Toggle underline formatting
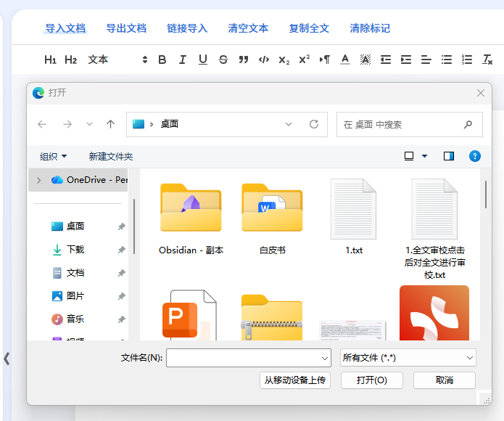This screenshot has height=421, width=504. (203, 60)
